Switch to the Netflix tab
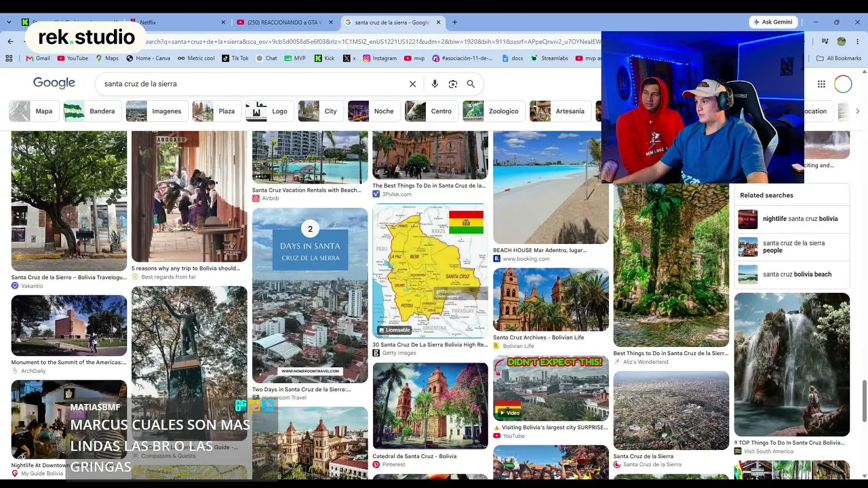 tap(176, 22)
